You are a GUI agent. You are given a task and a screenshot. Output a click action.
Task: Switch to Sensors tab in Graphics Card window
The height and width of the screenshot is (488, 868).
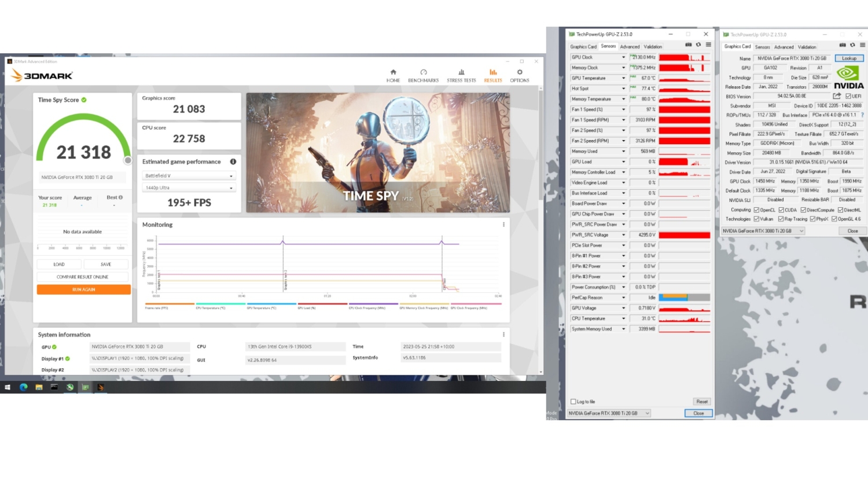[x=763, y=47]
